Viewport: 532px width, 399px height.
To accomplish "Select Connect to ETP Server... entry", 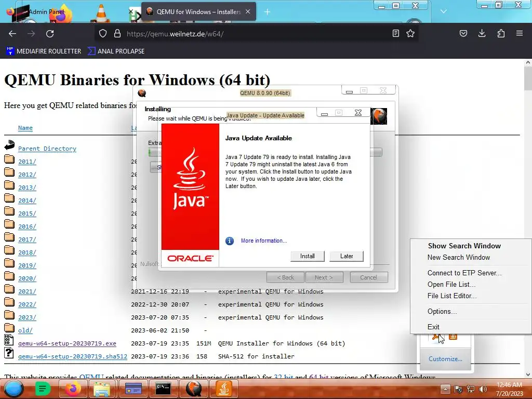I will 464,273.
